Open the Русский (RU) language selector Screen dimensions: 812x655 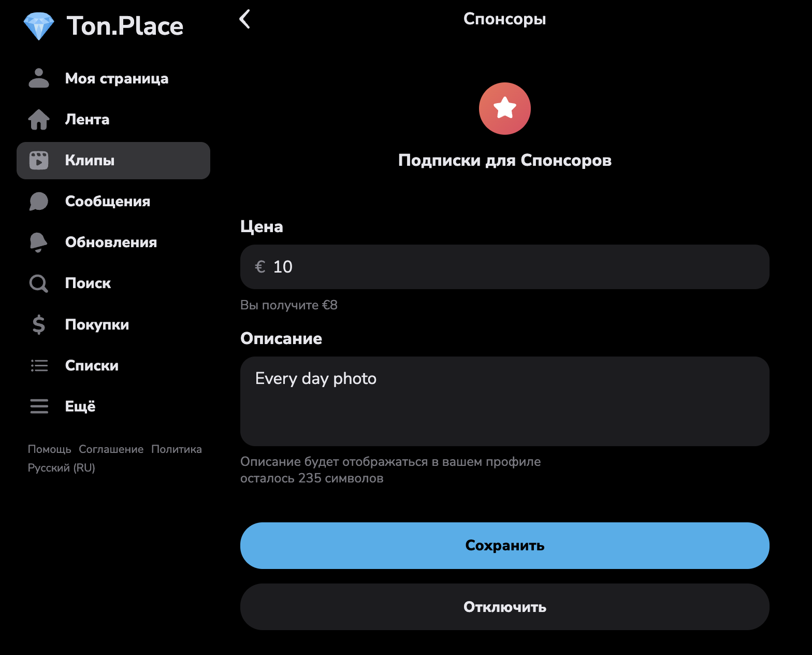[61, 468]
